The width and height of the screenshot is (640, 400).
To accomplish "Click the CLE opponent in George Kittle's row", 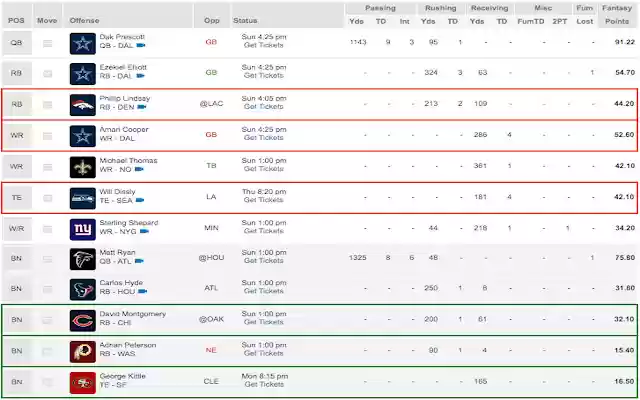I will pos(211,381).
